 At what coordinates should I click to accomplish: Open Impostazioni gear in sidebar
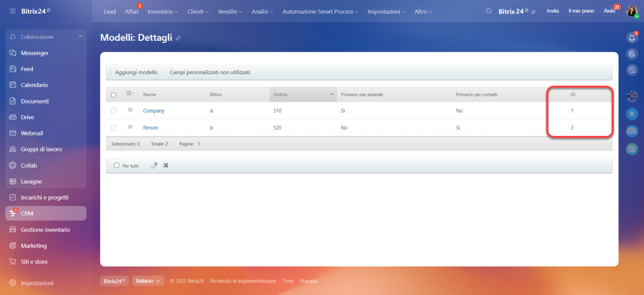click(x=13, y=283)
